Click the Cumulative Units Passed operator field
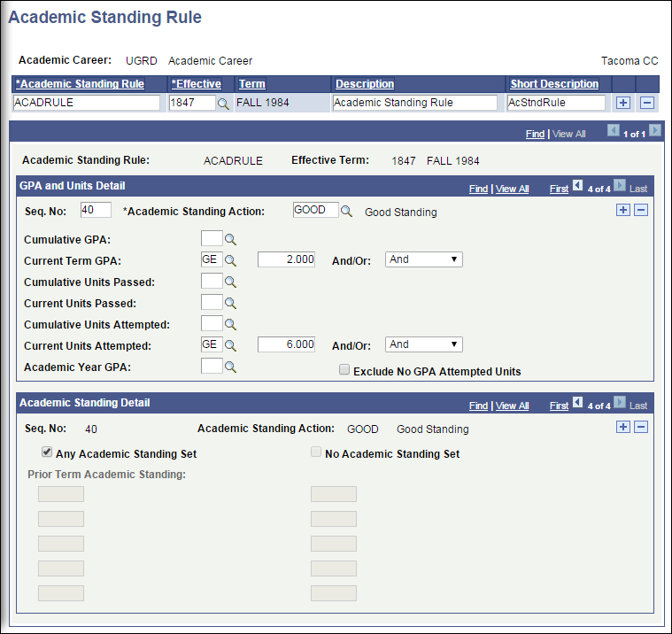Screen dimensions: 672x634 point(212,281)
